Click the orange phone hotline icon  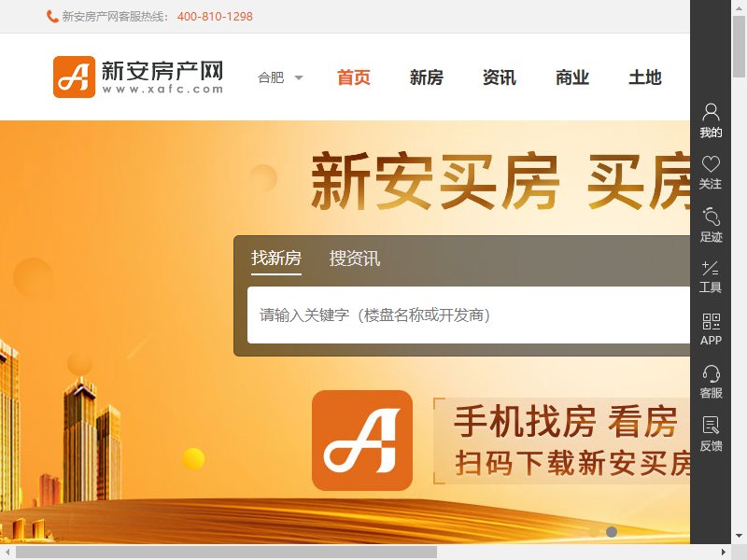[52, 16]
